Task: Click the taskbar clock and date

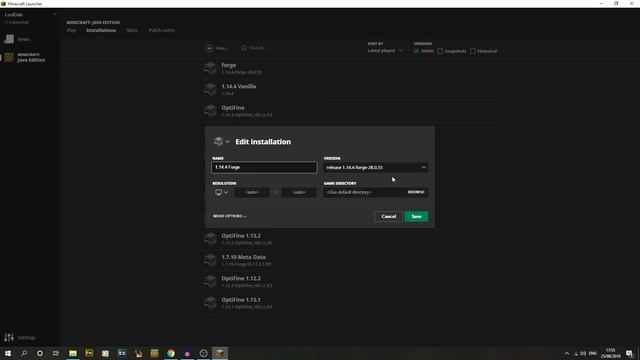Action: coord(610,353)
